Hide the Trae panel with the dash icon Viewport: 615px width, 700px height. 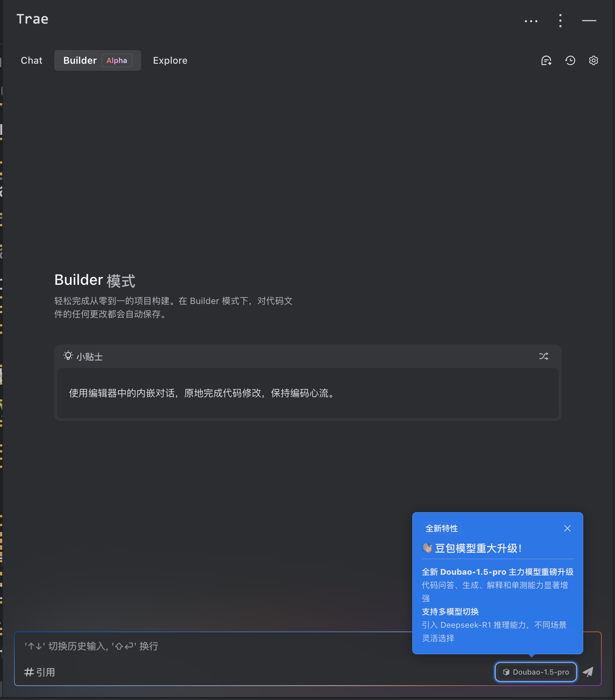pos(589,21)
